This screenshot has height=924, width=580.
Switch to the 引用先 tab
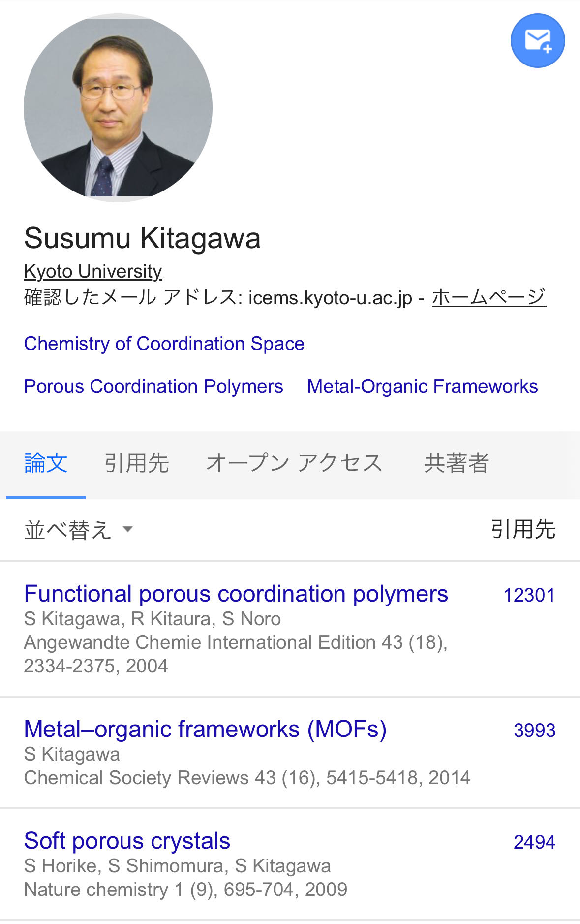[136, 463]
